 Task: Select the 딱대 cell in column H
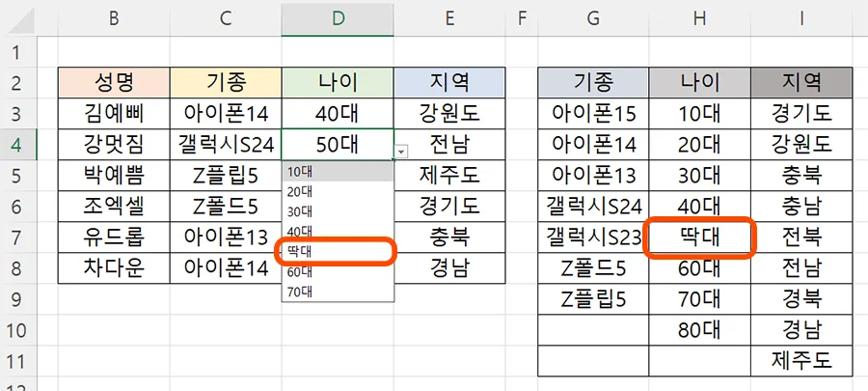coord(700,237)
